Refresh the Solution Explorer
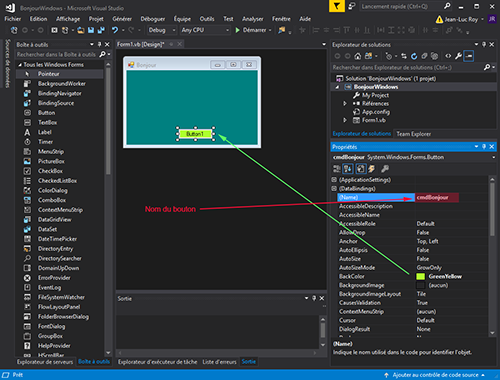The width and height of the screenshot is (500, 380). (x=414, y=56)
